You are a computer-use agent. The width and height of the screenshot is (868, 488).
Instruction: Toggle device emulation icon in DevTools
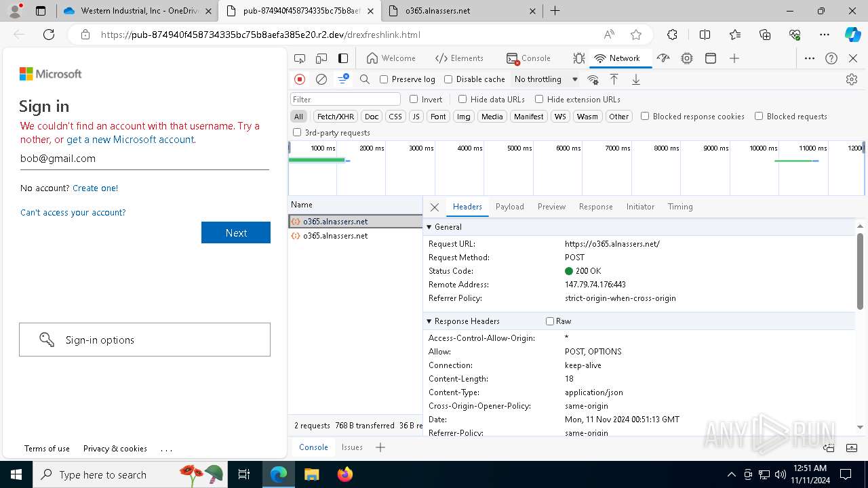coord(321,58)
